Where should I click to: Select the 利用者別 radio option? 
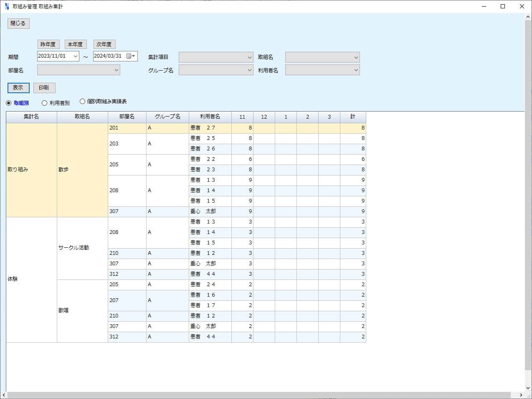coord(45,103)
